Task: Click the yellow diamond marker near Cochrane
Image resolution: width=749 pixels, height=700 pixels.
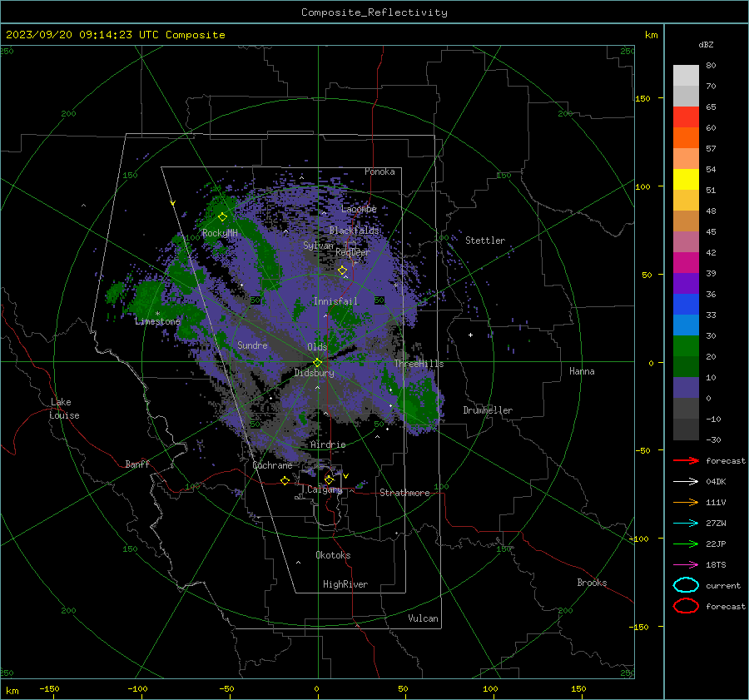Action: [x=285, y=480]
